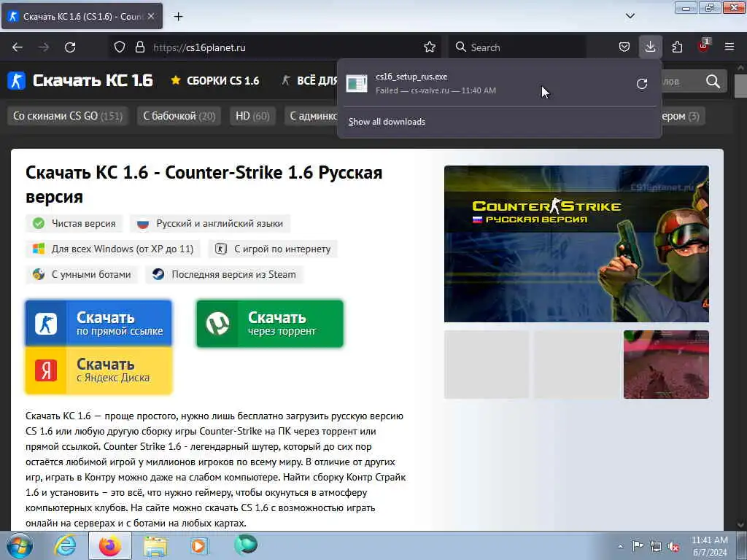The image size is (747, 560).
Task: Open Action Center flag icon
Action: tap(638, 546)
